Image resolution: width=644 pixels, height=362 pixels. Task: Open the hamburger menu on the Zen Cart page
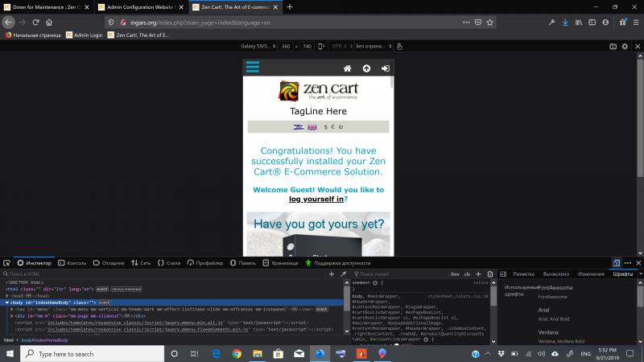[x=253, y=67]
